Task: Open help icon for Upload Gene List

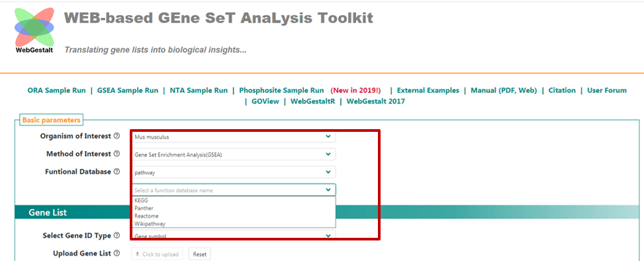Action: tap(116, 253)
